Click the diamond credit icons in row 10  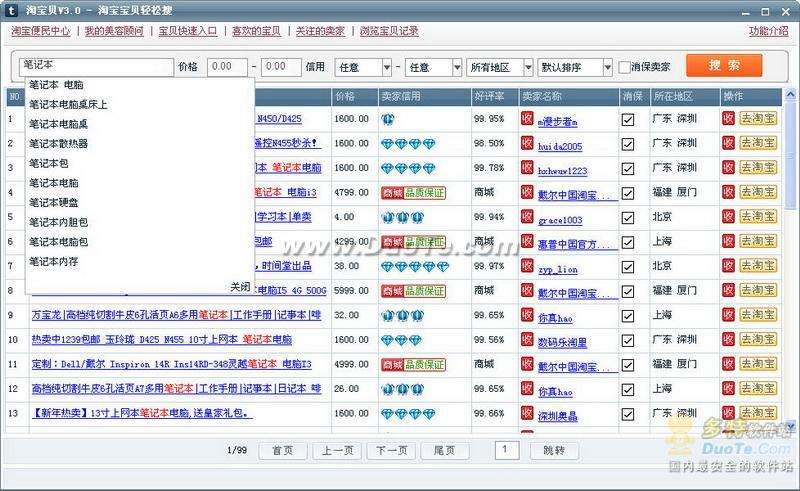[x=402, y=340]
